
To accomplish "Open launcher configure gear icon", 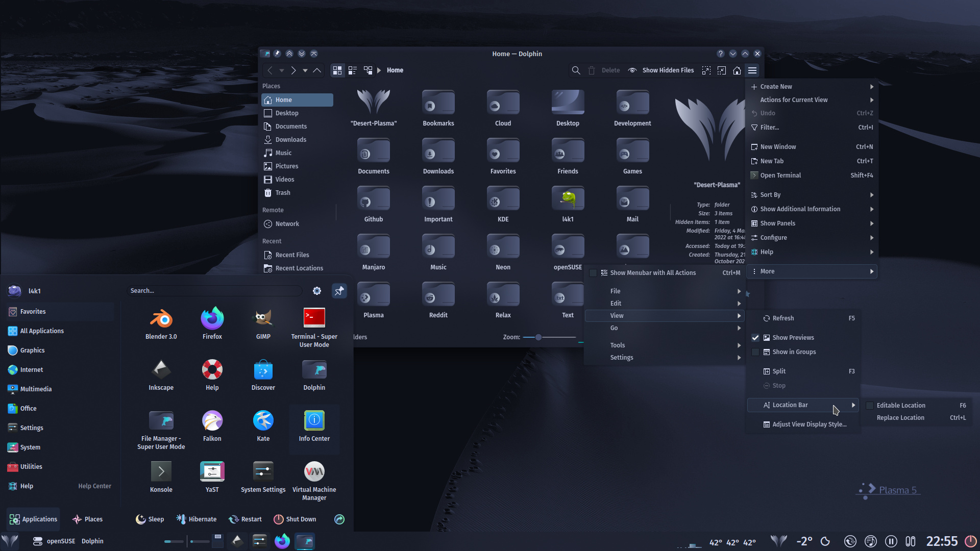I will 317,291.
